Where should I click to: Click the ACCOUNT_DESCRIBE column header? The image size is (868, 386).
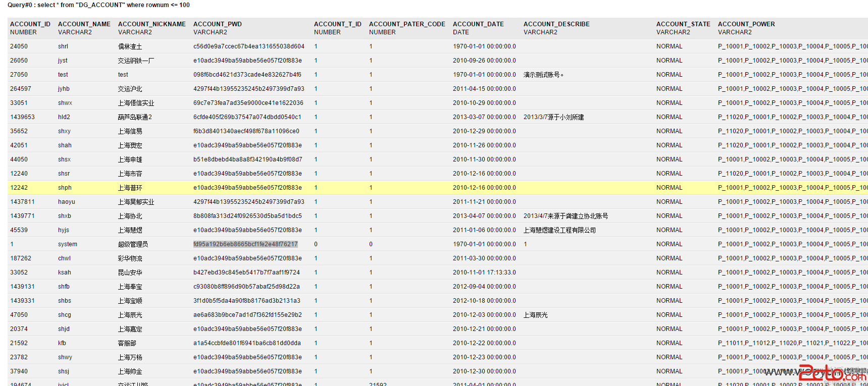(x=556, y=24)
